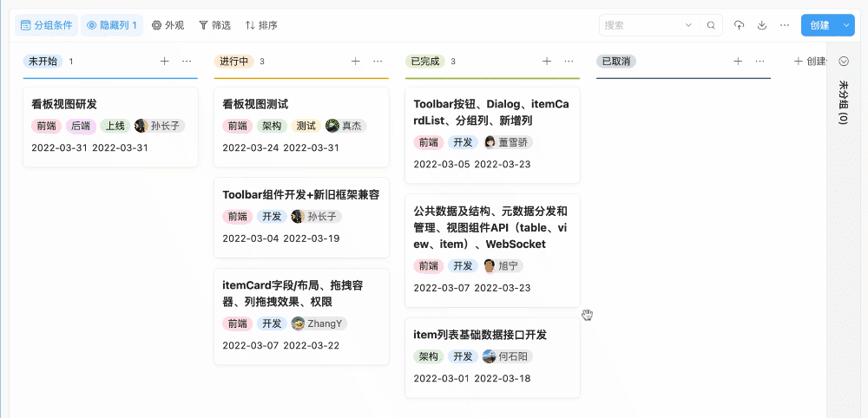
Task: Click the blue 创建 button
Action: click(819, 25)
